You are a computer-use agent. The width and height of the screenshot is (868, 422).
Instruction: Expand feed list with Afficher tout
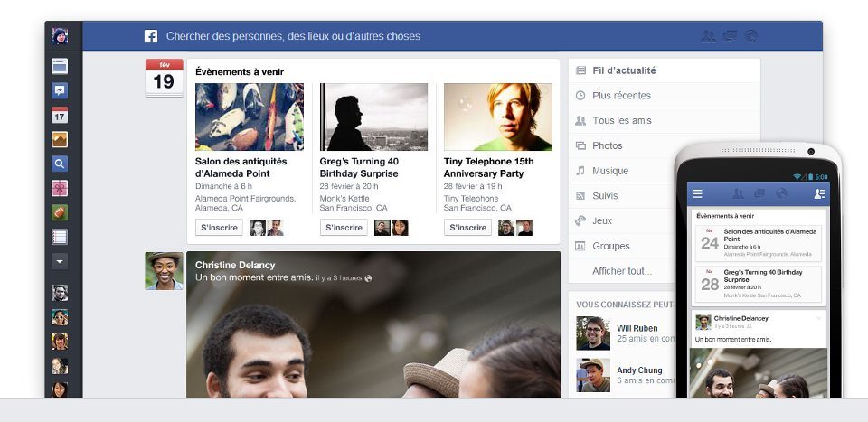pos(621,271)
